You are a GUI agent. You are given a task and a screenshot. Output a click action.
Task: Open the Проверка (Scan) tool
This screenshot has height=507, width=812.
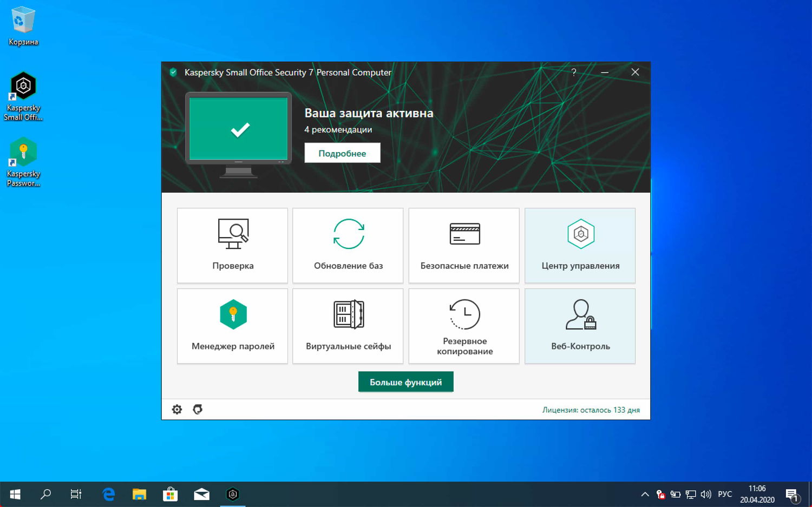tap(232, 245)
